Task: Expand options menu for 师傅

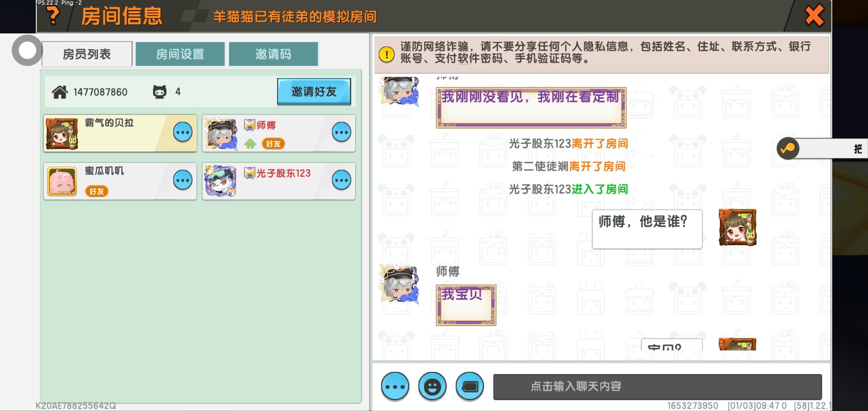Action: click(x=341, y=132)
